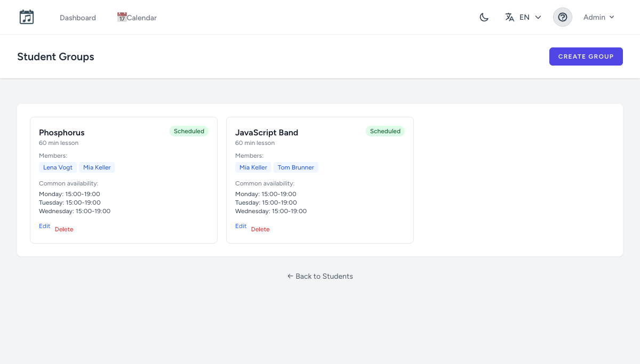Click the Create Group button
This screenshot has height=364, width=640.
(x=586, y=56)
